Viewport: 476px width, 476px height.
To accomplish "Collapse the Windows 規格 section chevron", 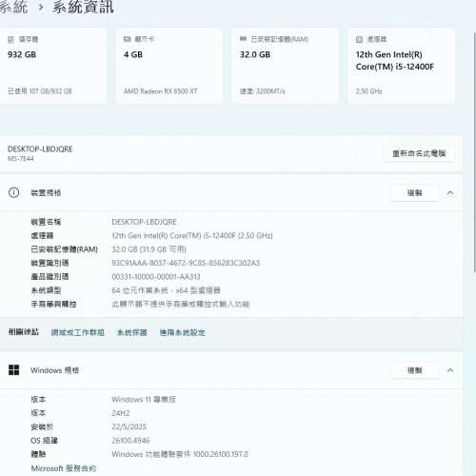I will coord(450,370).
